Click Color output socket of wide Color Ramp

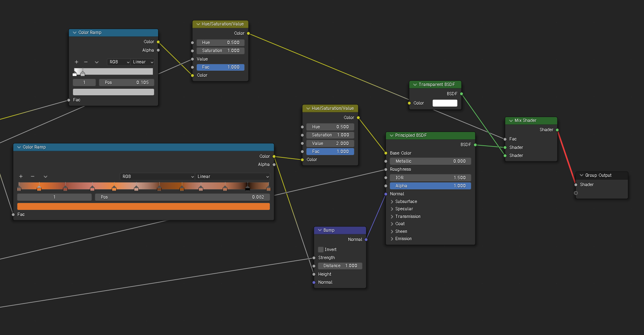pos(274,157)
